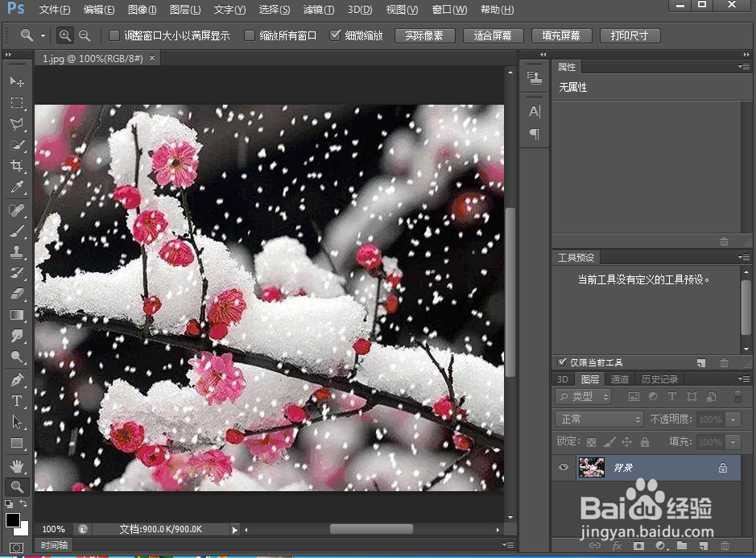Select the Smudge tool

(17, 336)
